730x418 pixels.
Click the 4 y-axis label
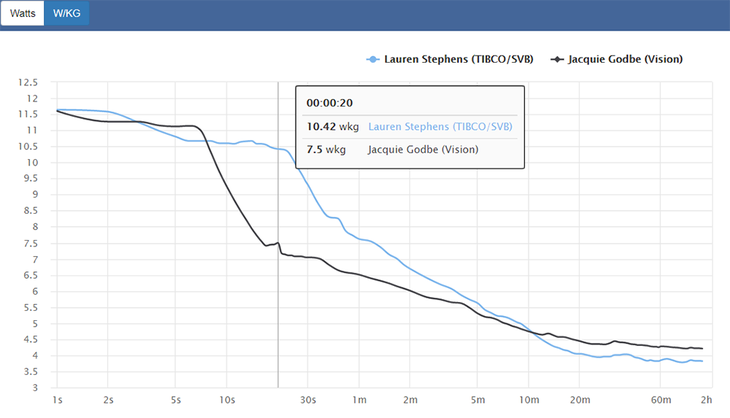[x=35, y=356]
